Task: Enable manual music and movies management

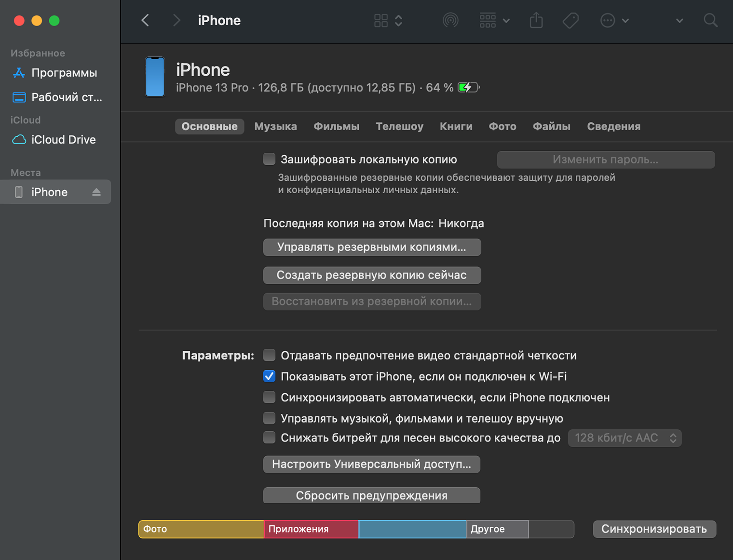Action: click(x=269, y=418)
